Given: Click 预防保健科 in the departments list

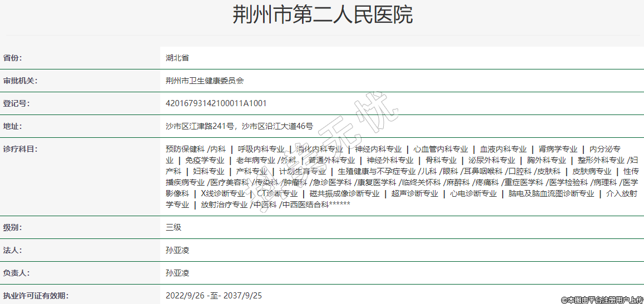Looking at the screenshot, I should coord(185,149).
